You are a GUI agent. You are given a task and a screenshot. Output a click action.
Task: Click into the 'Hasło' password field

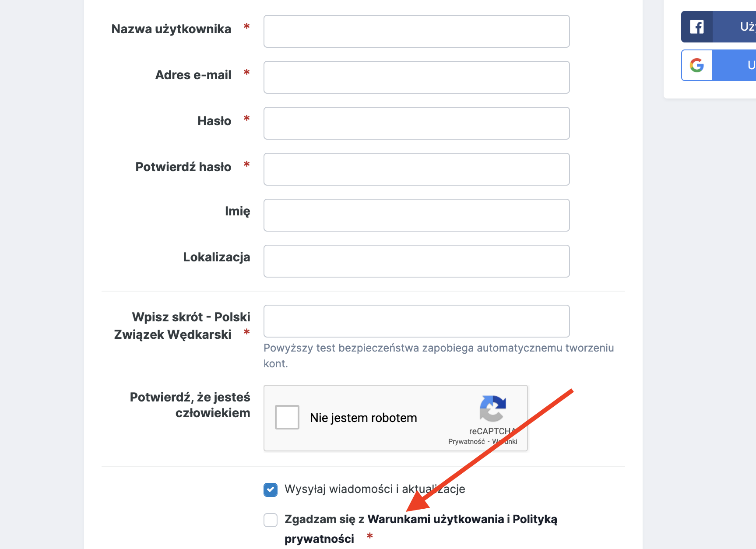tap(416, 123)
